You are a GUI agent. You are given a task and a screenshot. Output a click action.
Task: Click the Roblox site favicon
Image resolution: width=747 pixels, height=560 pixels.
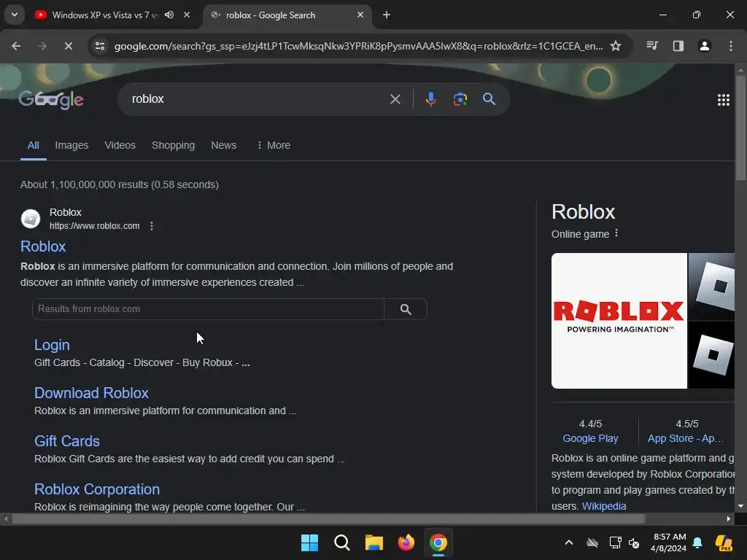(31, 219)
